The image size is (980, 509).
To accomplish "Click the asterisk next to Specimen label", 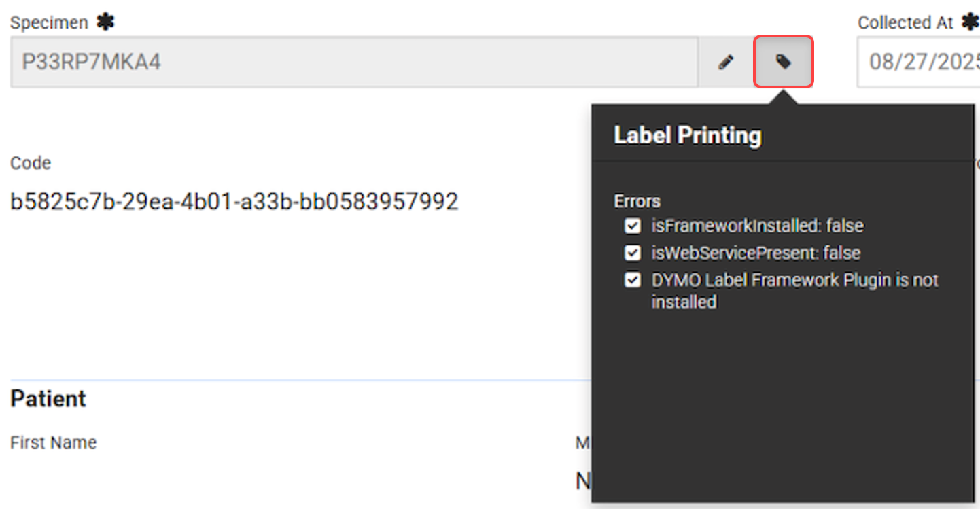I will coord(105,22).
